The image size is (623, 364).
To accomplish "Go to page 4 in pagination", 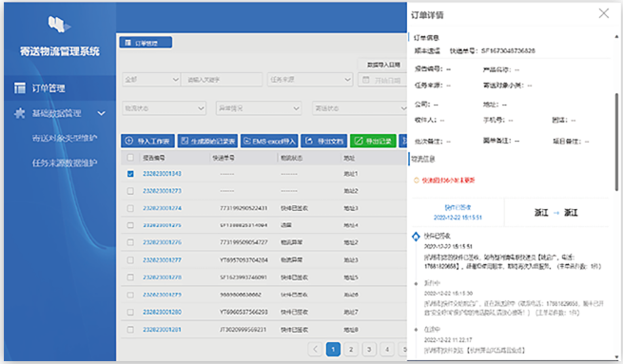I will (386, 350).
